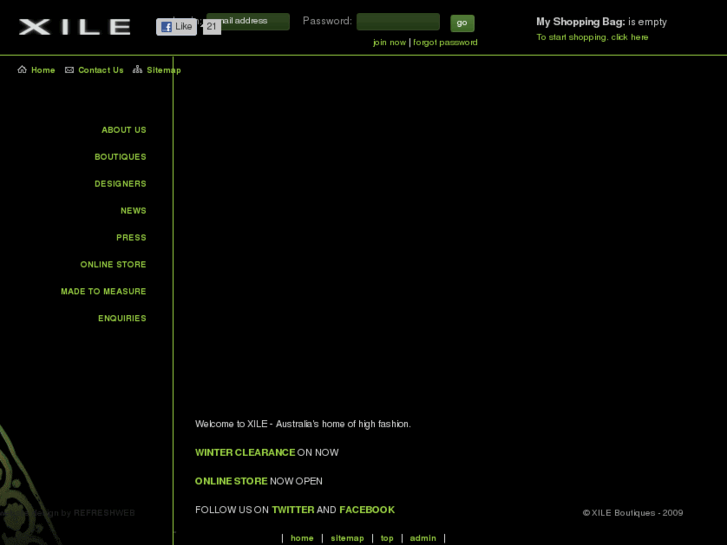The height and width of the screenshot is (545, 727).
Task: Click 'To start shopping, click here' link
Action: (x=592, y=37)
